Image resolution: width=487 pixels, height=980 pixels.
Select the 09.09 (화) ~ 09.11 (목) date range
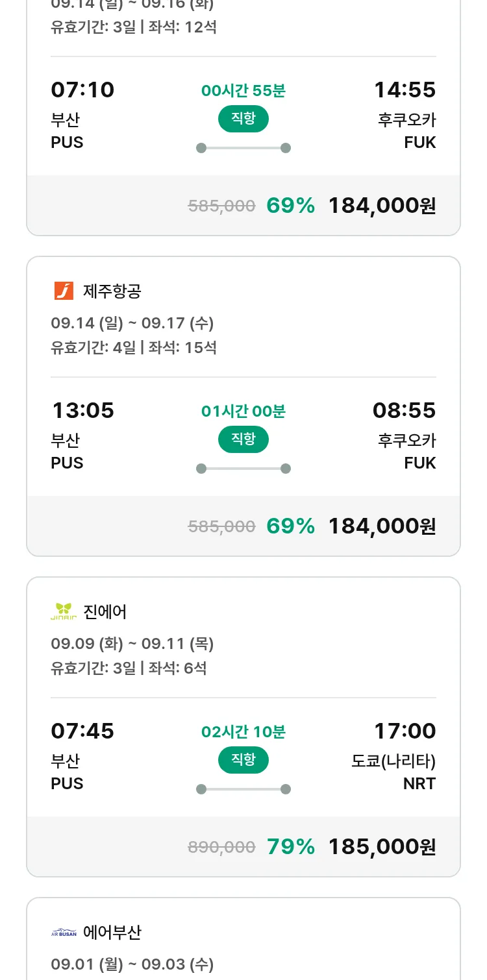(x=132, y=643)
